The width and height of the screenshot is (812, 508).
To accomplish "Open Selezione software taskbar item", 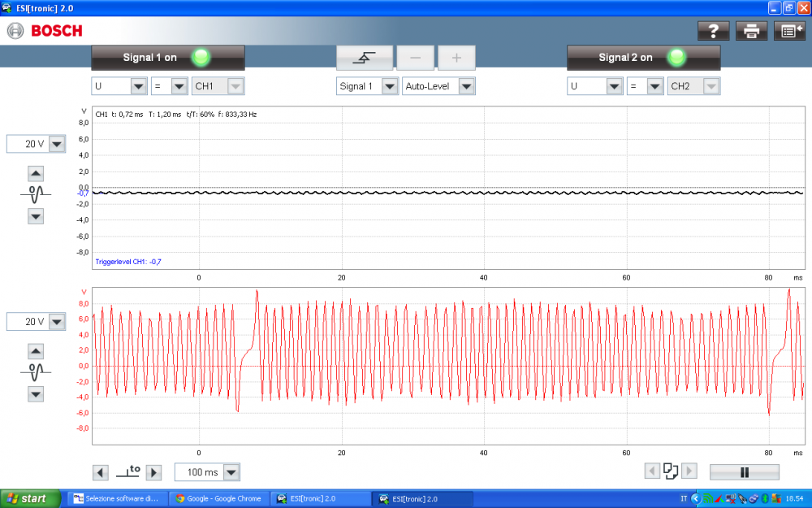I will pos(116,499).
